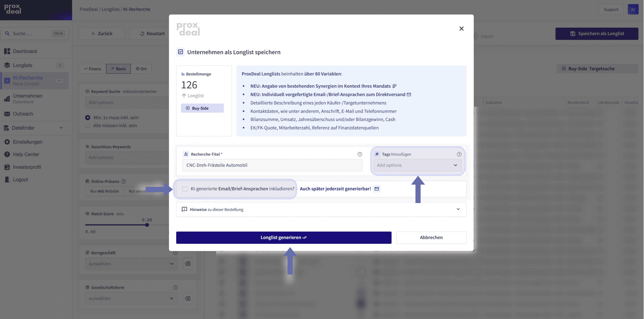Click the Logout door icon
The width and height of the screenshot is (644, 319).
coord(7,179)
